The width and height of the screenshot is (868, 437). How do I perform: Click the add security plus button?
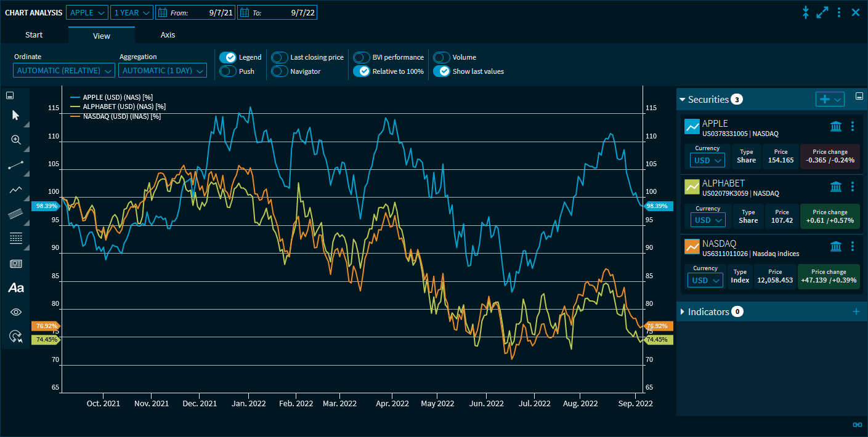click(x=825, y=99)
